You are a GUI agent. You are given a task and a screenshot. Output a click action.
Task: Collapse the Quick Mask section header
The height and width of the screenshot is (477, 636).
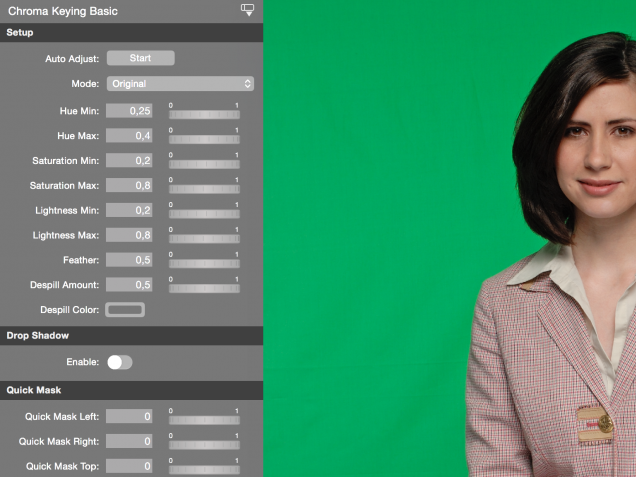[131, 390]
